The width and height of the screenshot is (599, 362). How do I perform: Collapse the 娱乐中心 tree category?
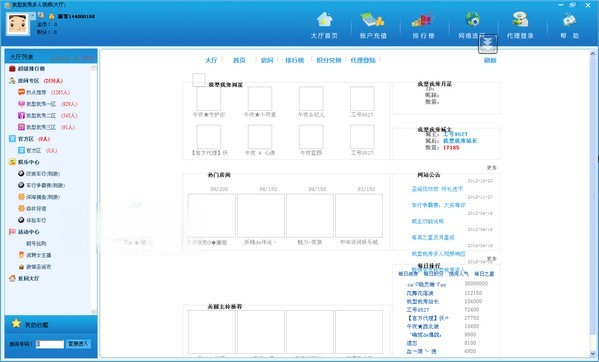coord(12,162)
